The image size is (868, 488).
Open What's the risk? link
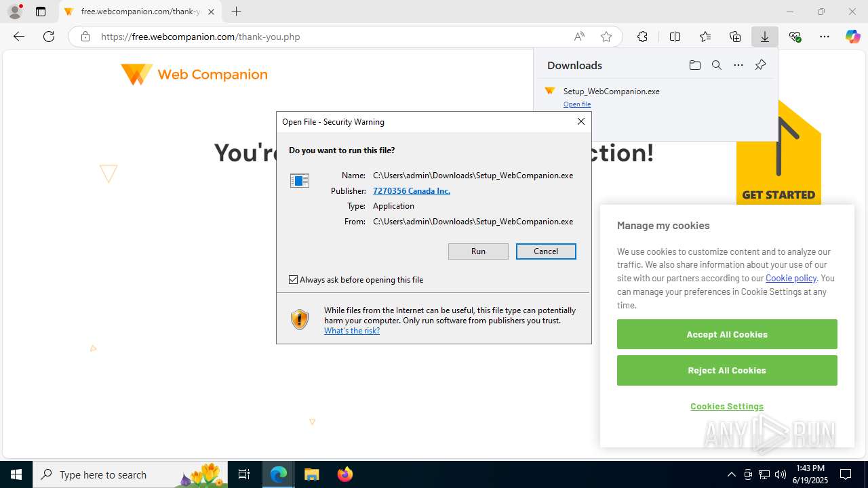pos(352,331)
